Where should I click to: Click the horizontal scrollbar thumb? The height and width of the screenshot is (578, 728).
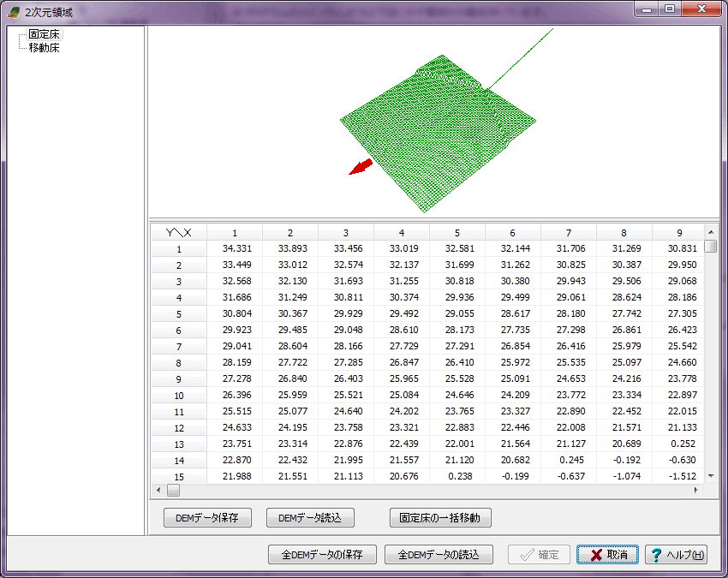tap(173, 490)
